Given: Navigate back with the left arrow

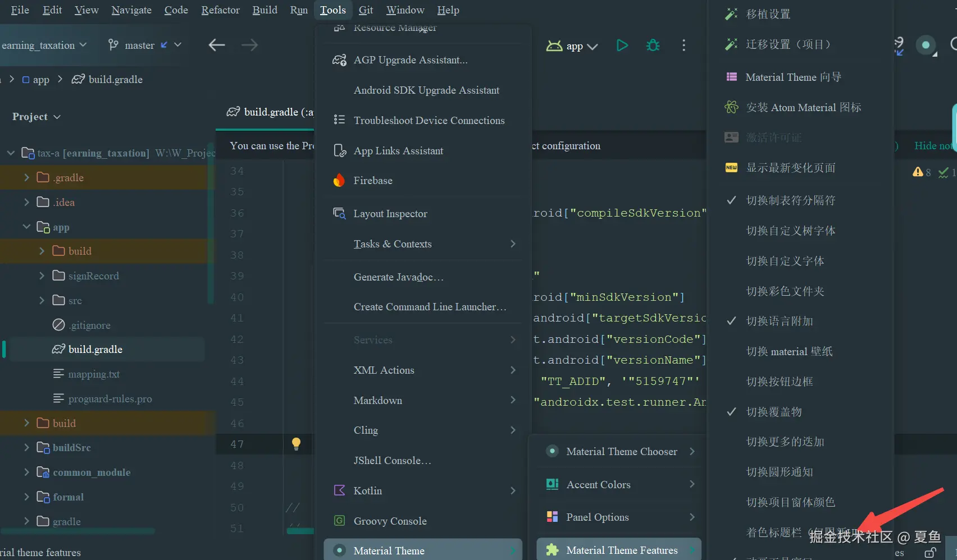Looking at the screenshot, I should [217, 45].
